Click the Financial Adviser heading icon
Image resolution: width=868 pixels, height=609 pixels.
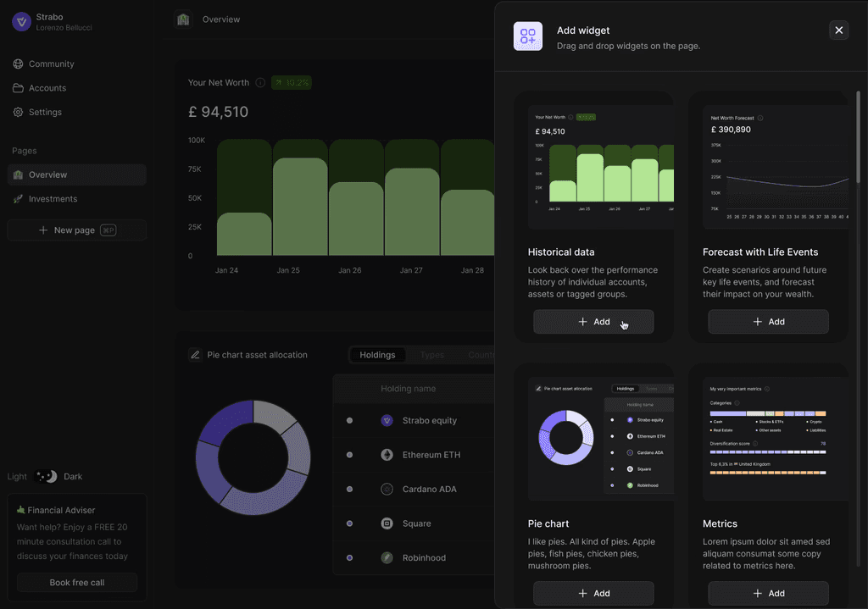tap(21, 509)
